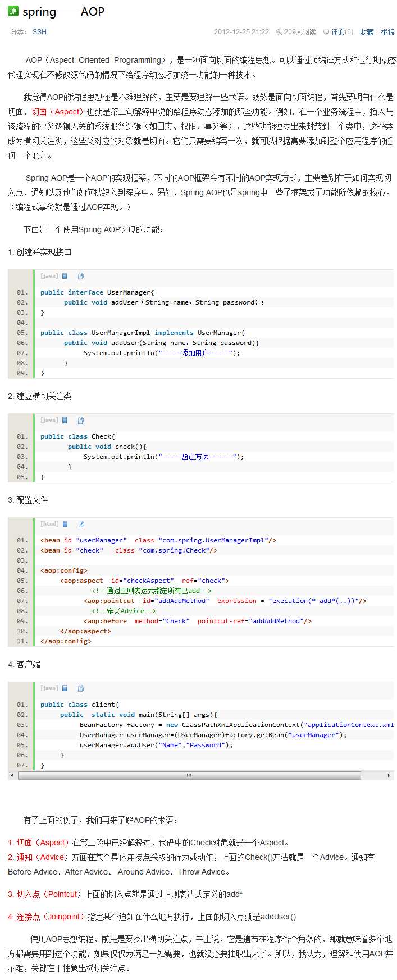This screenshot has width=397, height=980.
Task: Click code line with -----添加用户----- println
Action: click(x=162, y=353)
